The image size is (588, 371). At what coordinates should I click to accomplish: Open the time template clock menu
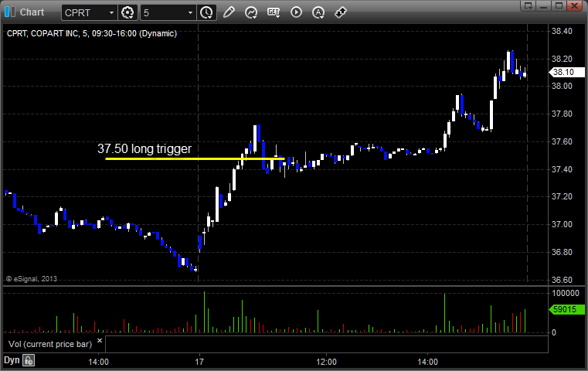click(206, 13)
